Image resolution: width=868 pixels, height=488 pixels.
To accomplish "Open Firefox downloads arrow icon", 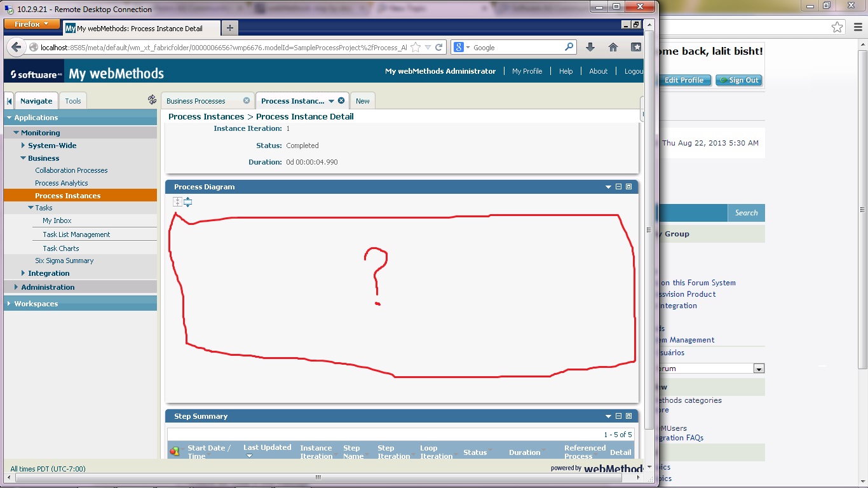I will (x=590, y=47).
